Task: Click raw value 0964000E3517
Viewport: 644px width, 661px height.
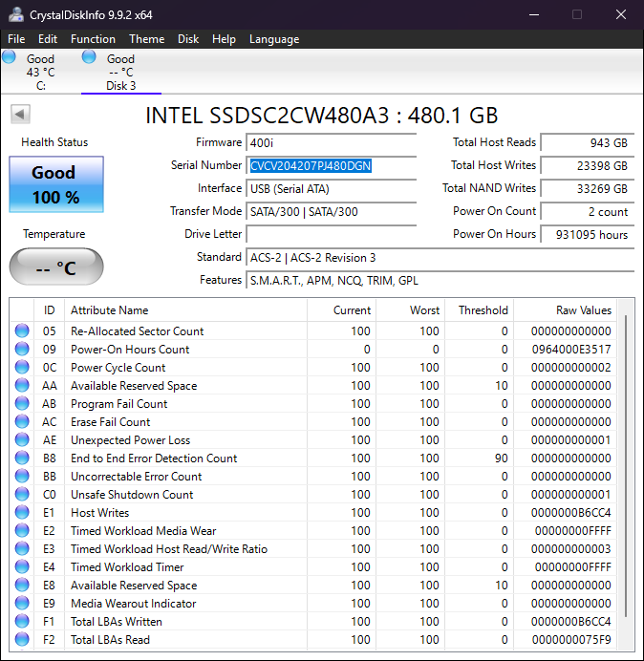Action: (x=571, y=350)
